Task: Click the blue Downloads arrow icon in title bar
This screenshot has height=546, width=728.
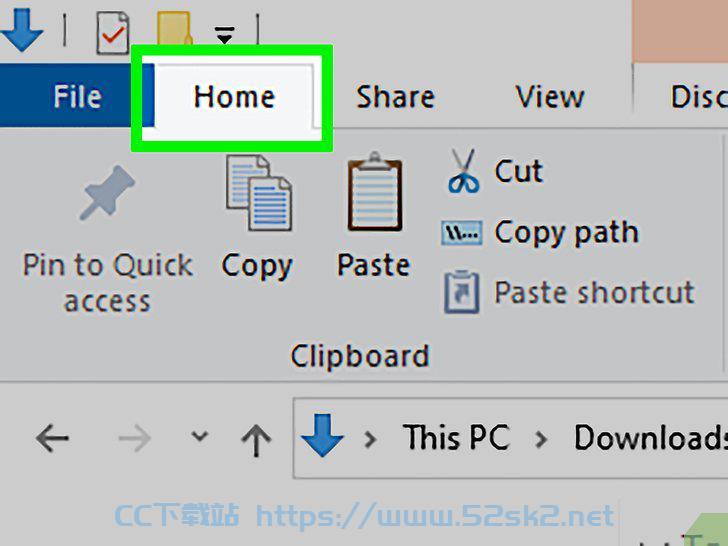Action: 21,29
